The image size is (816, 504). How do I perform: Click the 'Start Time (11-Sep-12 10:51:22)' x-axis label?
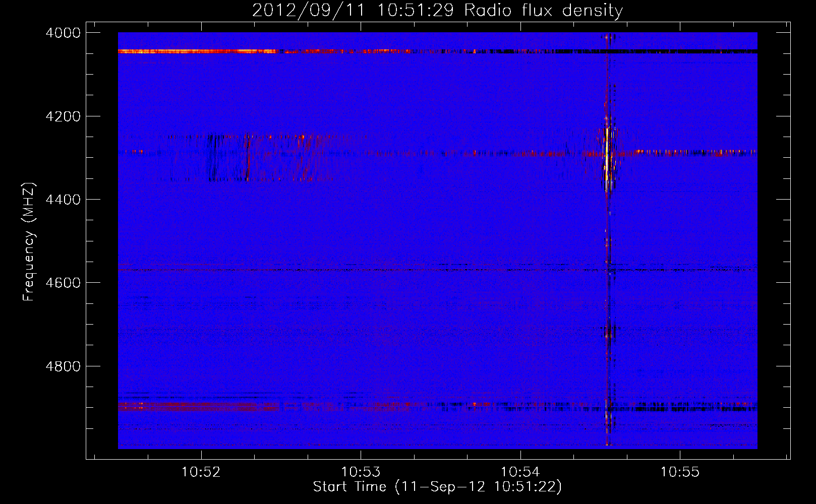pos(437,487)
